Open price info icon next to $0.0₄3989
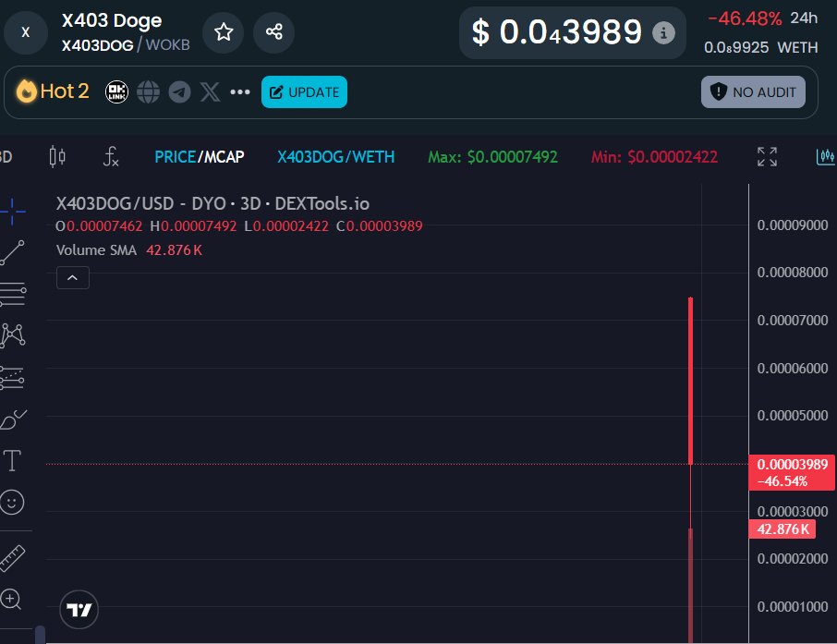This screenshot has height=644, width=837. (663, 33)
